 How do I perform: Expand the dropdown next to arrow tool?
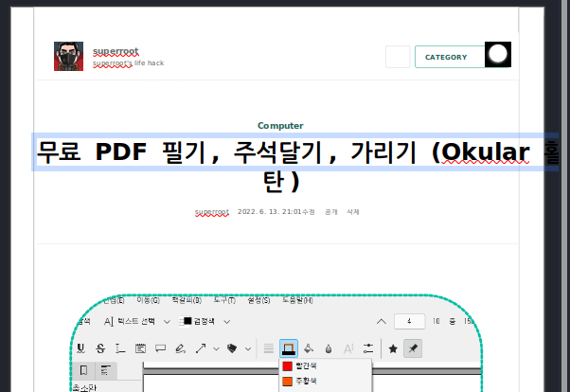[216, 349]
